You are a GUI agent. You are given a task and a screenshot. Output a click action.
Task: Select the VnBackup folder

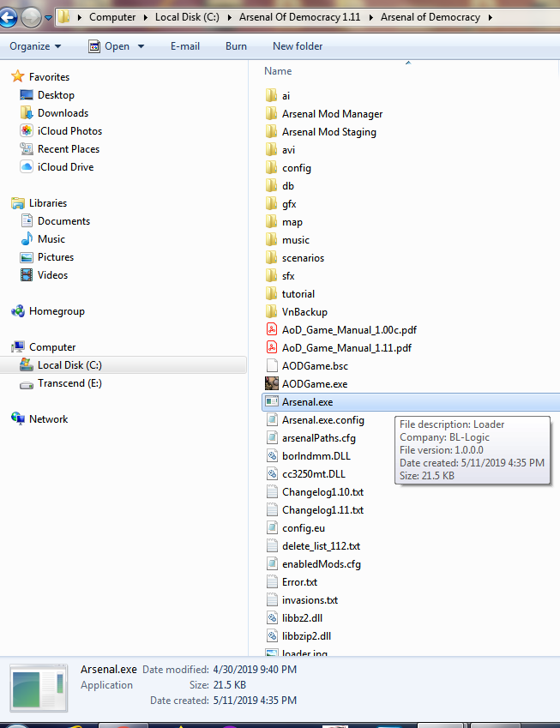pyautogui.click(x=297, y=312)
